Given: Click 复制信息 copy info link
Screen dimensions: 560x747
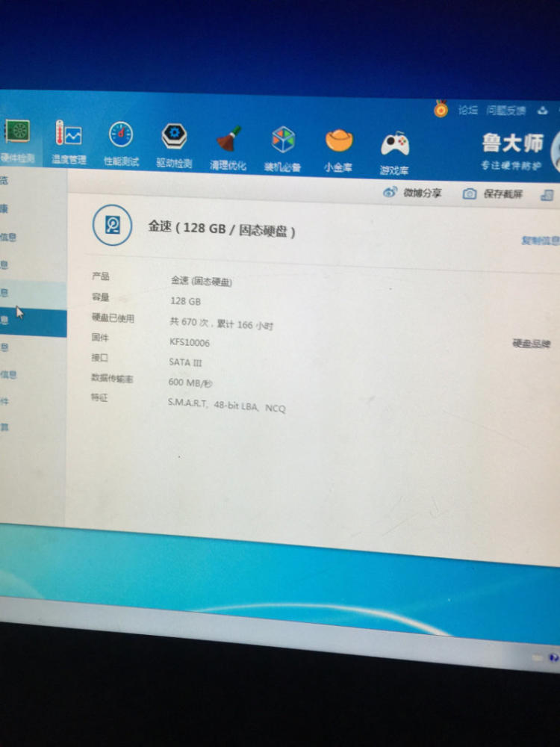Looking at the screenshot, I should click(541, 241).
